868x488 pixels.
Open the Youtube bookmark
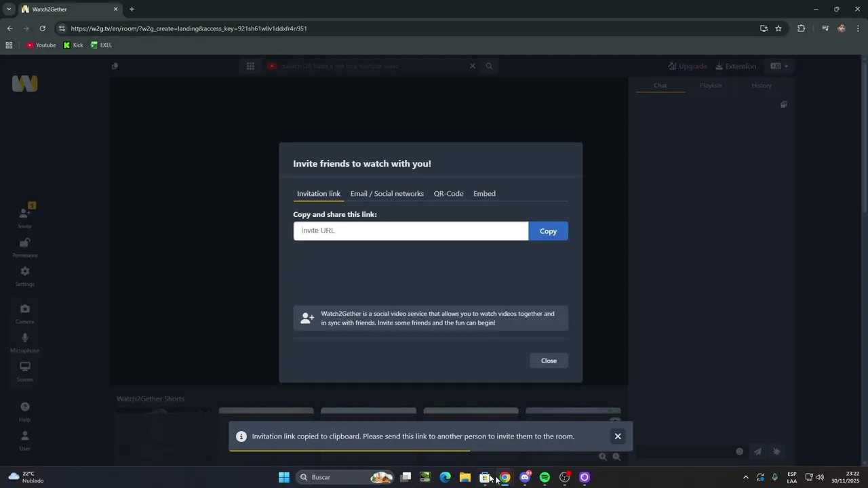tap(41, 45)
